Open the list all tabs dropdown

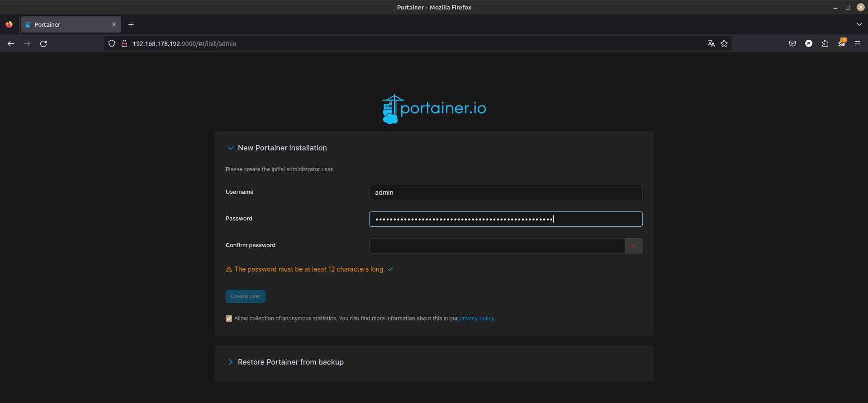pyautogui.click(x=859, y=24)
